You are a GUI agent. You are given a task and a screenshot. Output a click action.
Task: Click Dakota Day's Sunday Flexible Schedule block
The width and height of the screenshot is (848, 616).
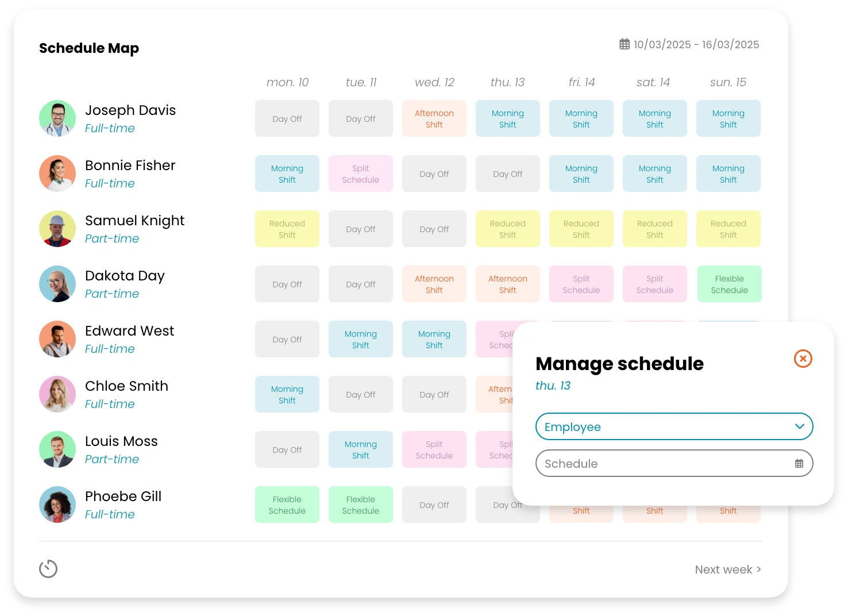(729, 284)
